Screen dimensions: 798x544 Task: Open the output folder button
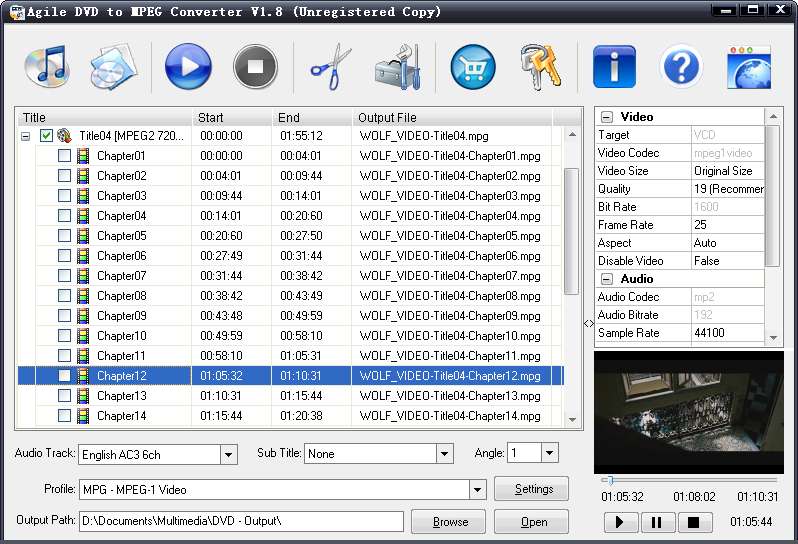tap(531, 522)
